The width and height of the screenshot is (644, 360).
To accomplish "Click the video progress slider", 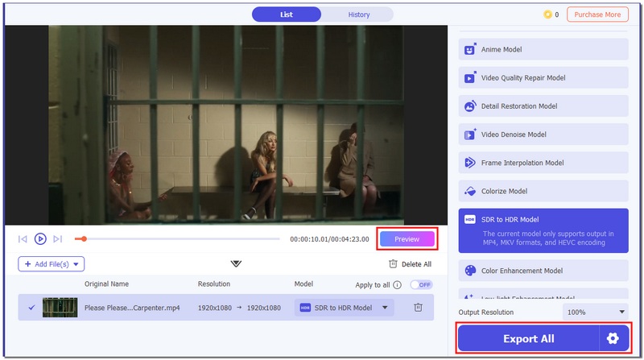I will point(177,239).
